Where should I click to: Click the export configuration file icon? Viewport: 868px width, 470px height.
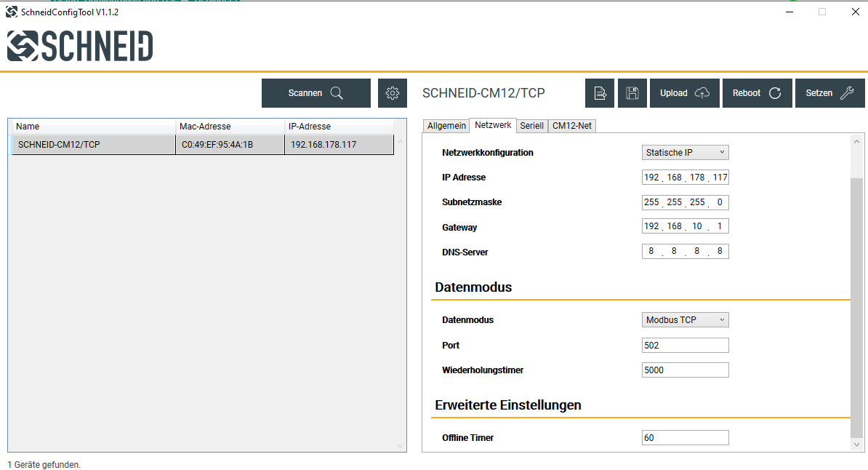coord(600,93)
